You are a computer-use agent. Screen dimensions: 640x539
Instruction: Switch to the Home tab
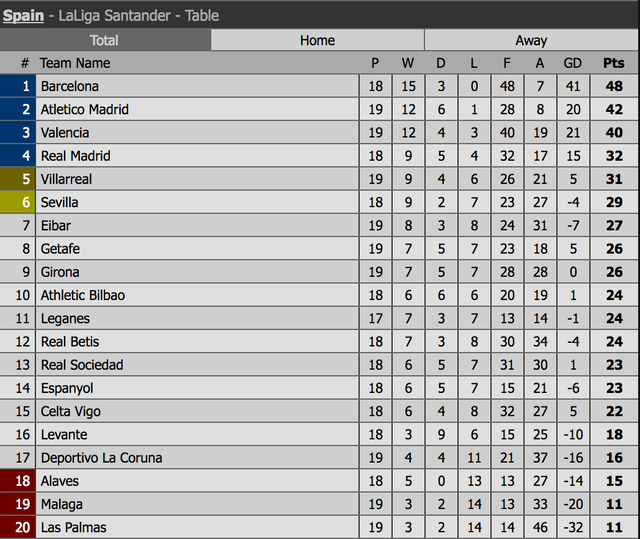point(317,40)
